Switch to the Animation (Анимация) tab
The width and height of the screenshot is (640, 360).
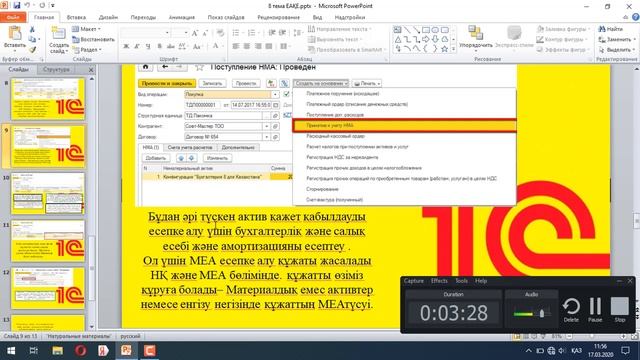click(x=182, y=17)
